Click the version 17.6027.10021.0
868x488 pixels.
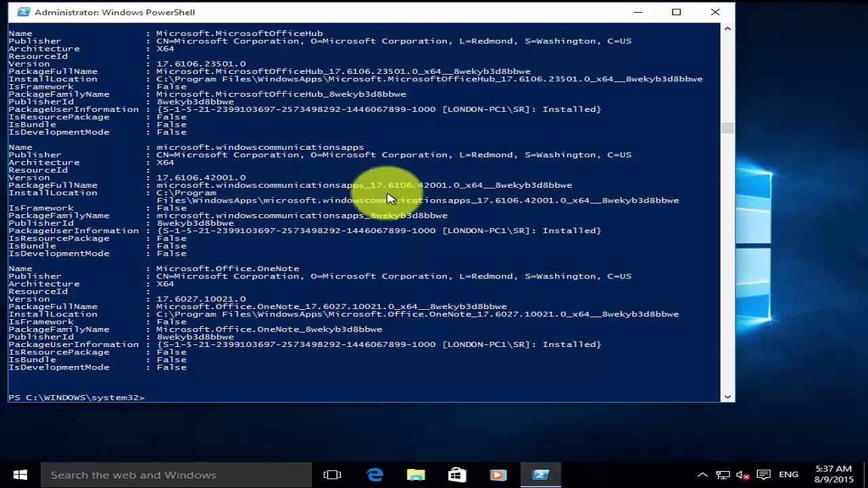pos(201,299)
